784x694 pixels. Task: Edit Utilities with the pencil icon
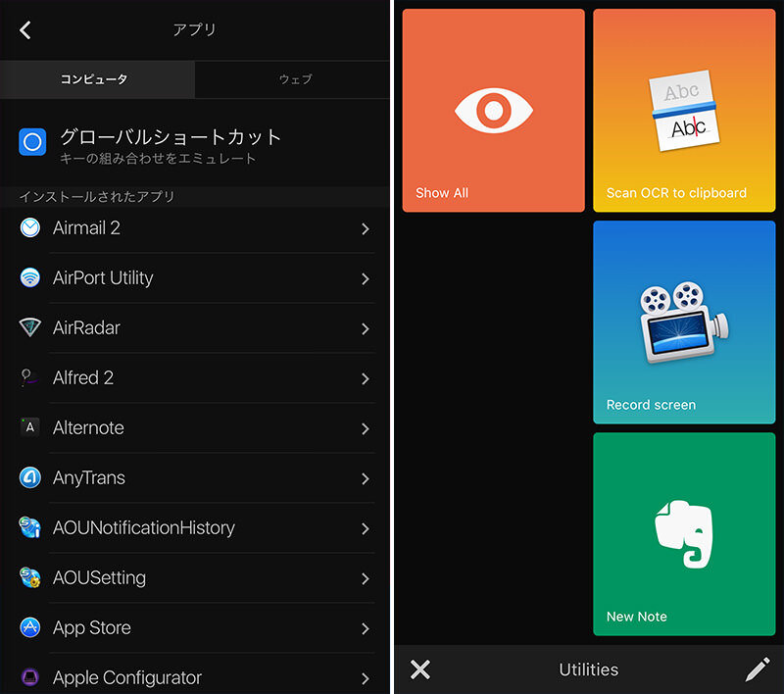758,669
